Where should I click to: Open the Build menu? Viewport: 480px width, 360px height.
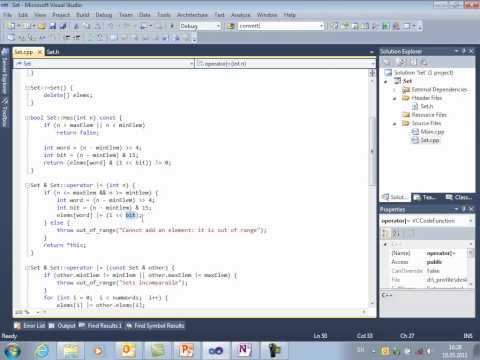tap(83, 15)
